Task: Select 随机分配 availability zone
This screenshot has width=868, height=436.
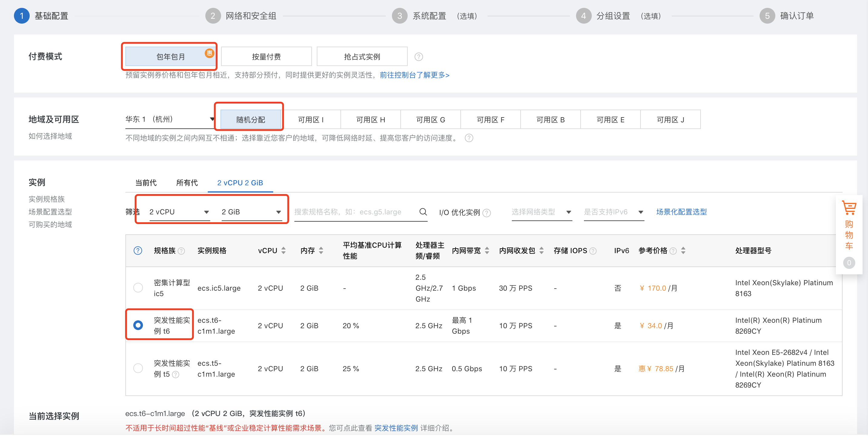Action: (251, 120)
